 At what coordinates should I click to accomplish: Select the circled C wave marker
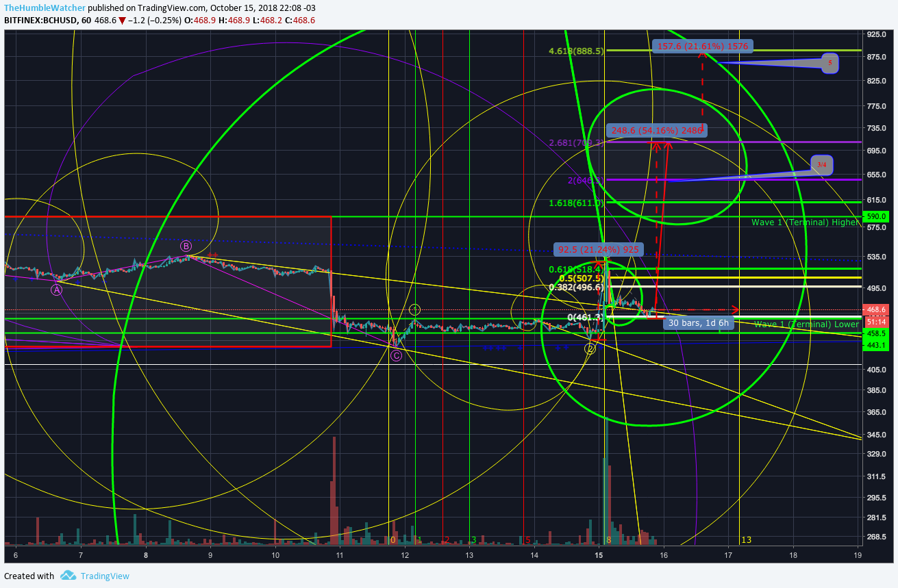click(x=396, y=356)
